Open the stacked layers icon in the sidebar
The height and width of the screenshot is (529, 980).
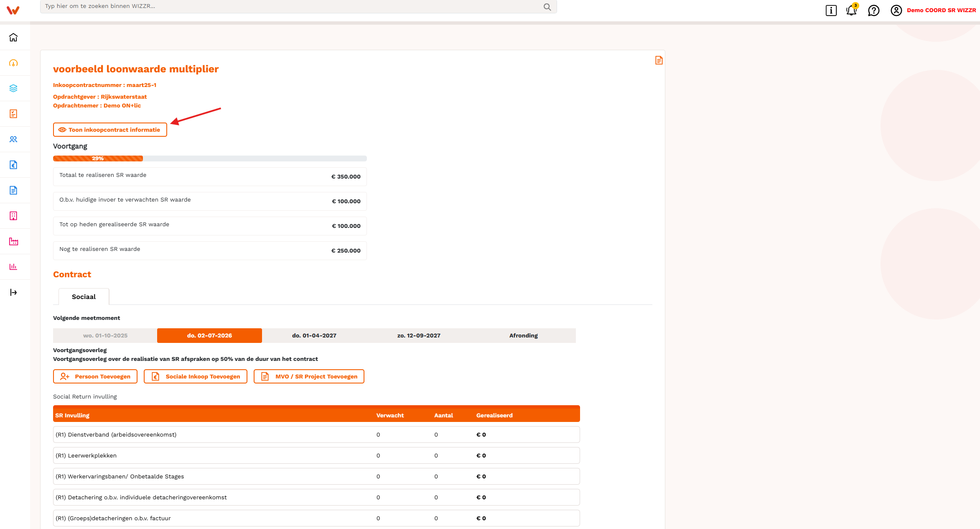(13, 88)
